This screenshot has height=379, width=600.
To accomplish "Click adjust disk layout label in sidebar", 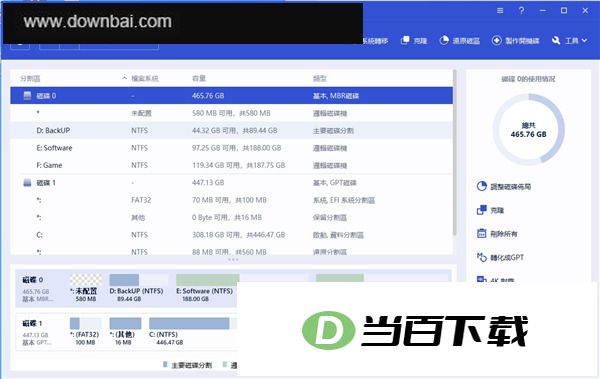I will (510, 187).
